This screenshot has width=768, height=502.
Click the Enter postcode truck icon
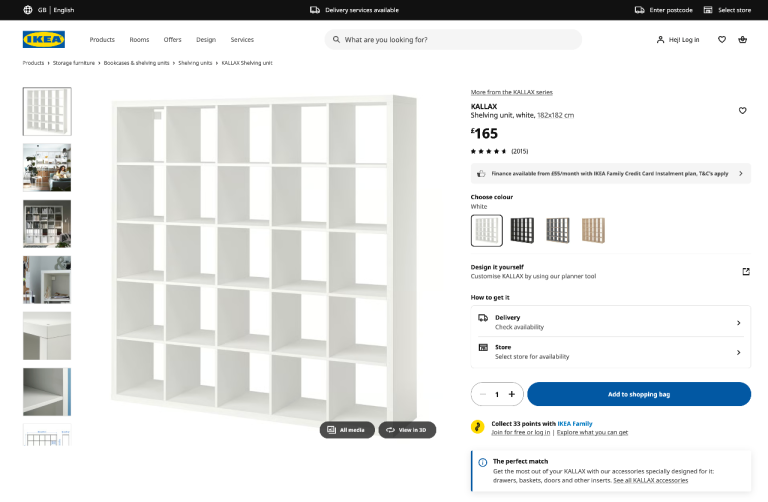click(639, 10)
